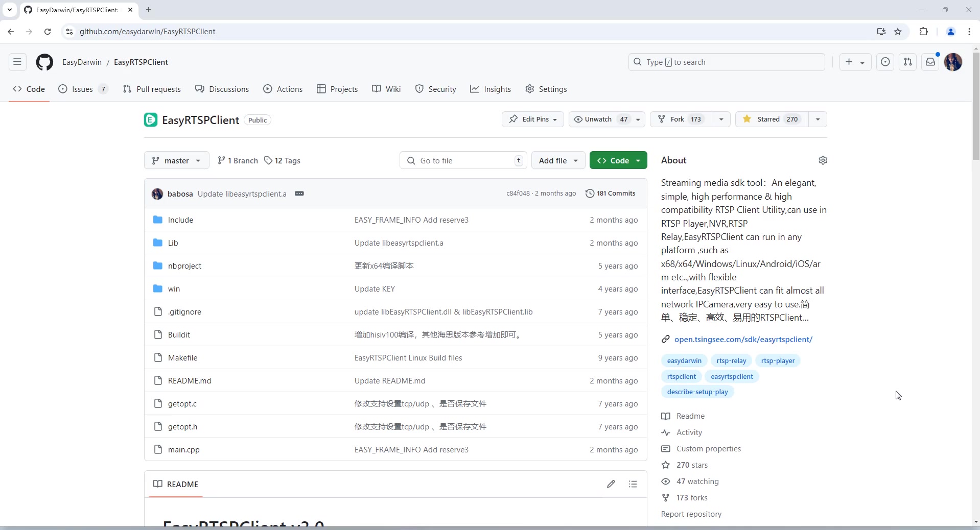
Task: Open the notifications inbox icon
Action: (930, 62)
